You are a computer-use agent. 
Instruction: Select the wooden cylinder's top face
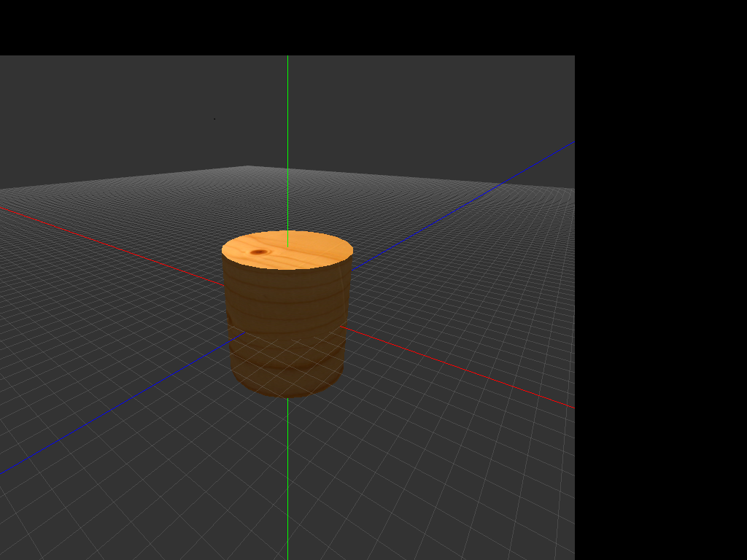(299, 252)
